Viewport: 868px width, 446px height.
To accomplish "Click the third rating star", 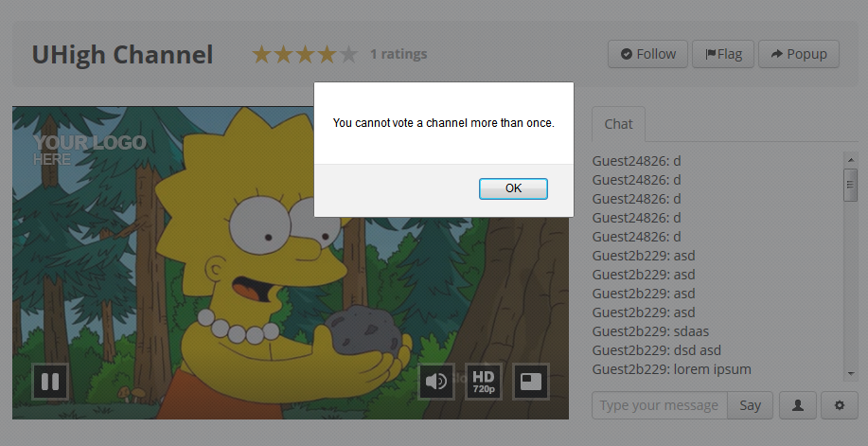I will (305, 55).
